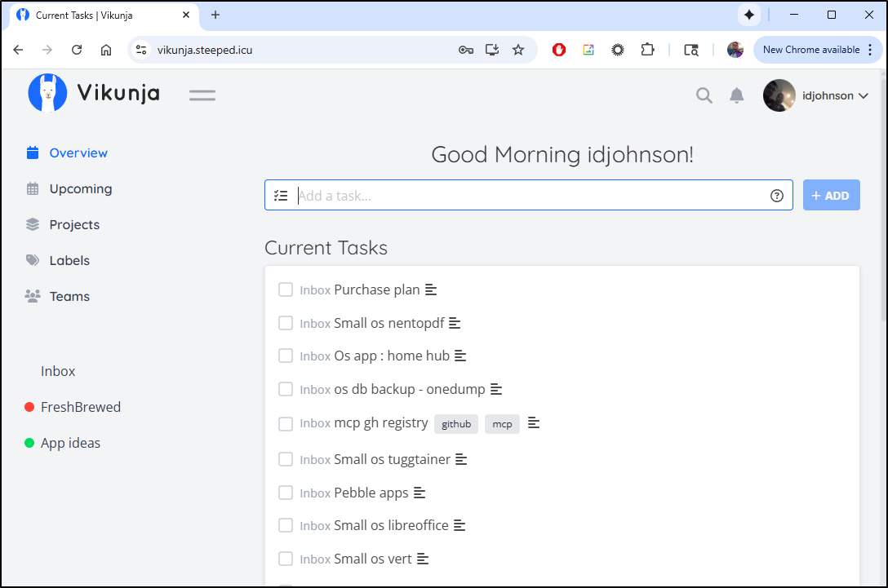The height and width of the screenshot is (588, 888).
Task: Open the site information control in address bar
Action: pyautogui.click(x=142, y=50)
